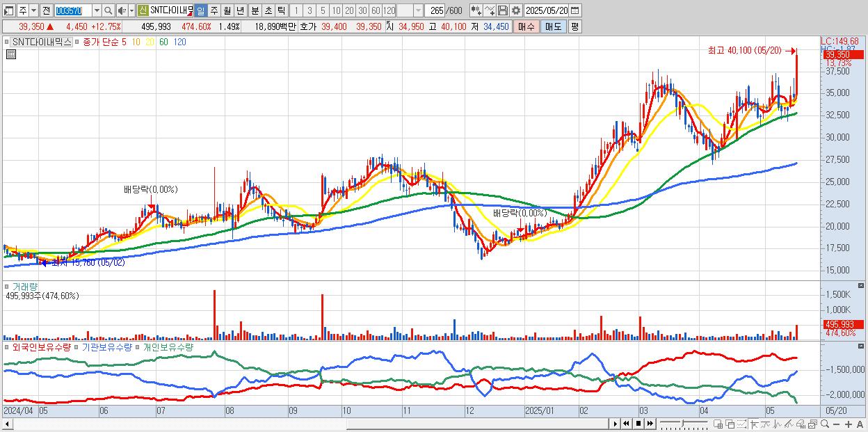Open the custom interval combo dropdown

418,10
